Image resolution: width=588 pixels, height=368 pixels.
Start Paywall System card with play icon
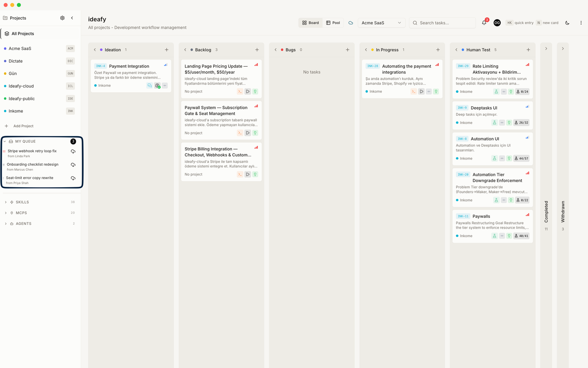point(247,133)
